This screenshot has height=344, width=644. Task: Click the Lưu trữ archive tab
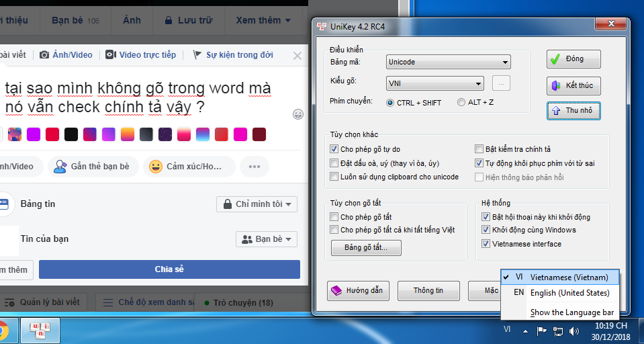tap(189, 20)
